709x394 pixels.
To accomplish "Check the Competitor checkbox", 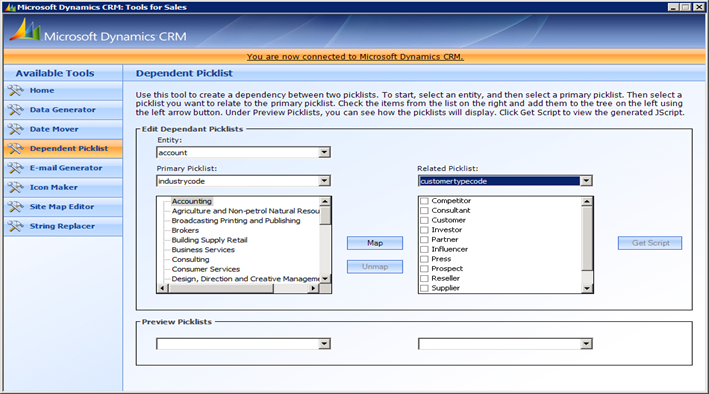I will [424, 201].
